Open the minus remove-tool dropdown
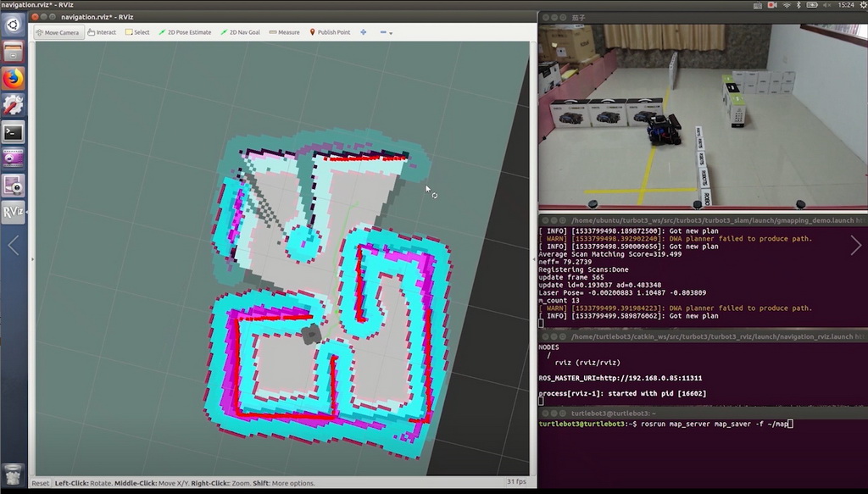This screenshot has width=868, height=494. (x=386, y=32)
